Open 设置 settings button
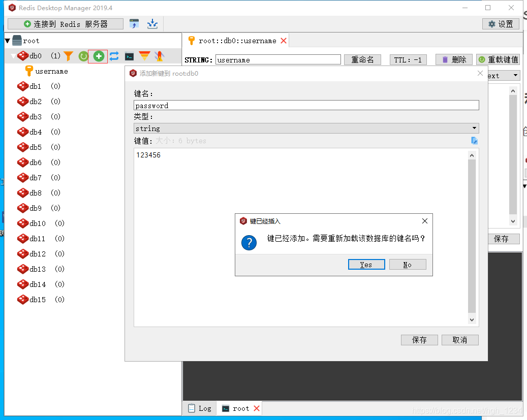This screenshot has width=527, height=420. pyautogui.click(x=501, y=24)
